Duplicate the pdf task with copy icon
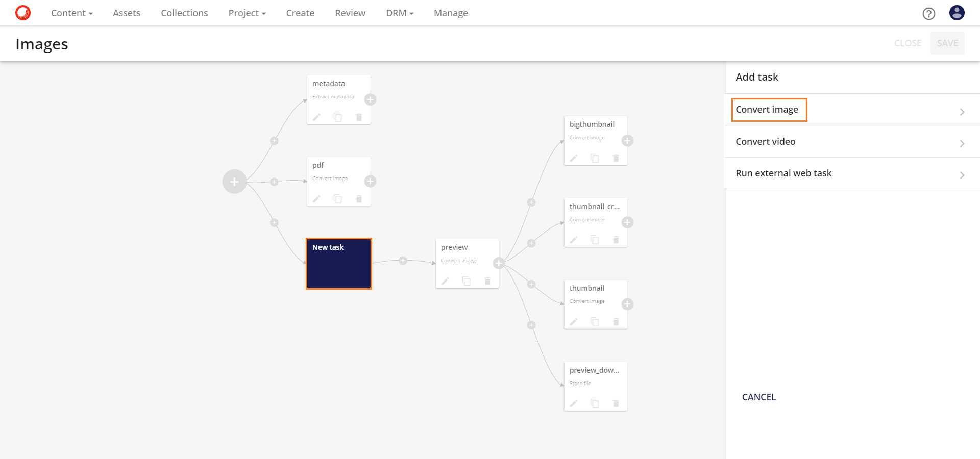 click(x=337, y=199)
